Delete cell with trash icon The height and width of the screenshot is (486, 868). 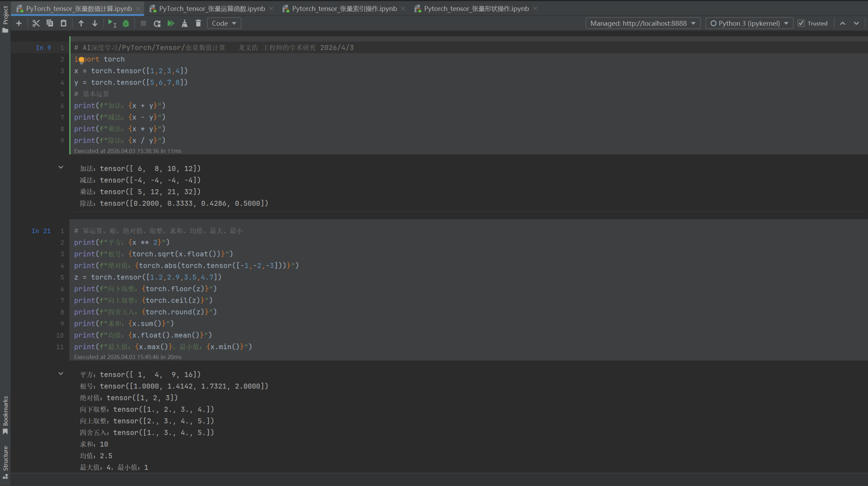pyautogui.click(x=198, y=23)
